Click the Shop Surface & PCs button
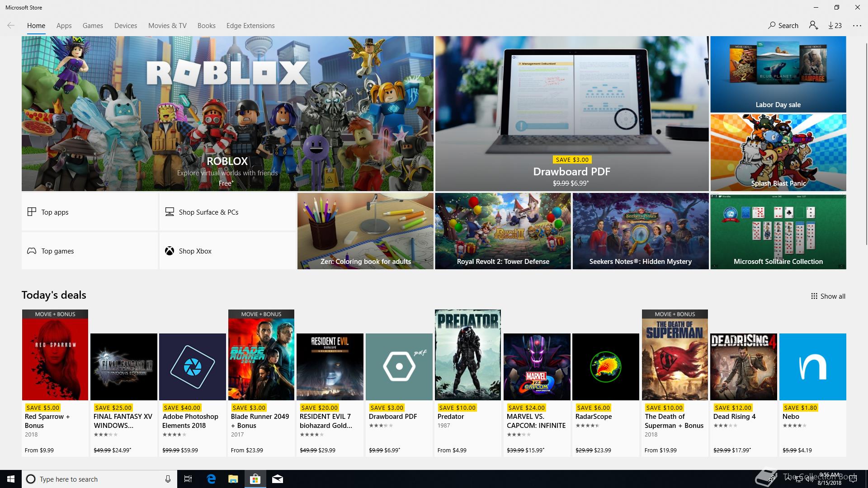Viewport: 868px width, 488px height. [227, 212]
